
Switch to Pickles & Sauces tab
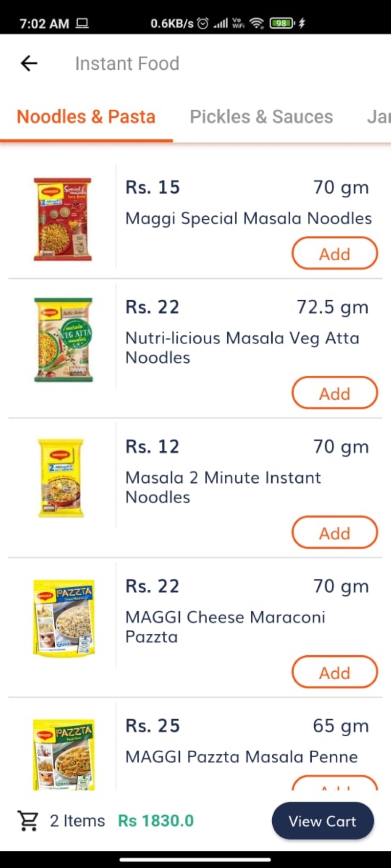click(261, 117)
